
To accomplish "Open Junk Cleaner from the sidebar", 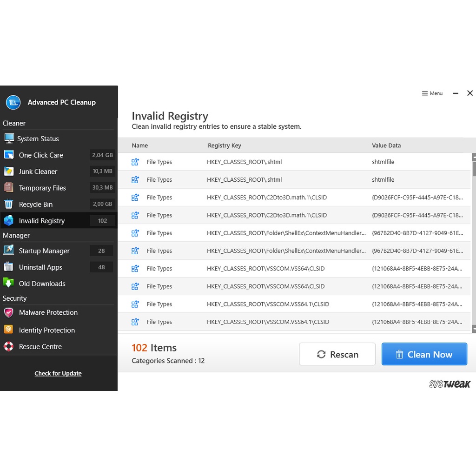I will 38,172.
